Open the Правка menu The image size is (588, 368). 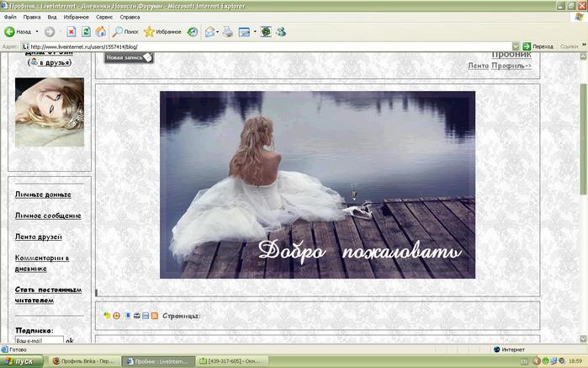(32, 17)
